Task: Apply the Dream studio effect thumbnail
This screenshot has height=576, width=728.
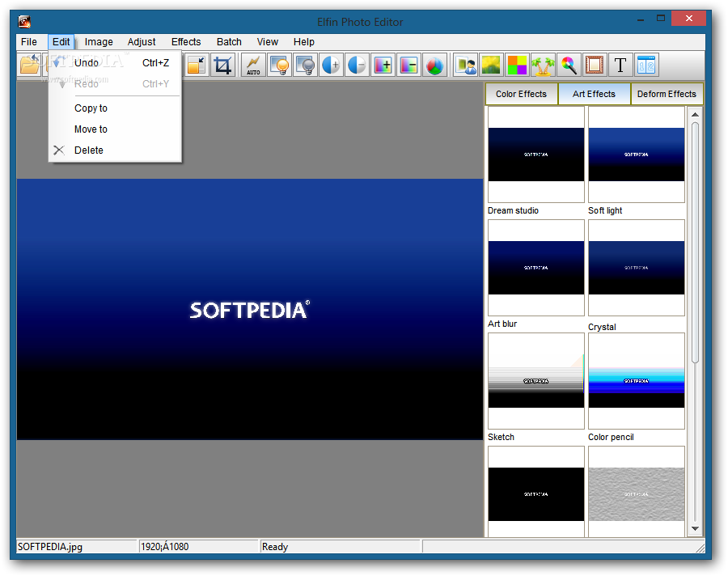Action: click(536, 155)
